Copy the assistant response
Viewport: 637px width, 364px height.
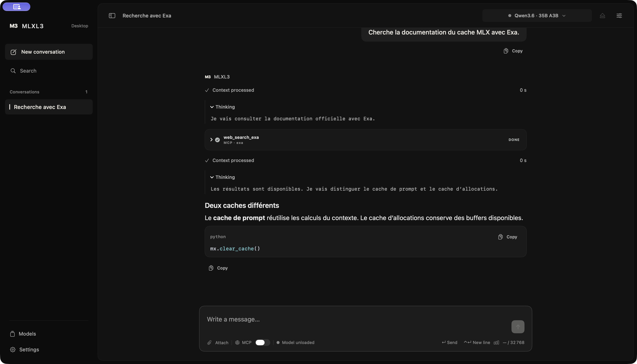pos(218,268)
